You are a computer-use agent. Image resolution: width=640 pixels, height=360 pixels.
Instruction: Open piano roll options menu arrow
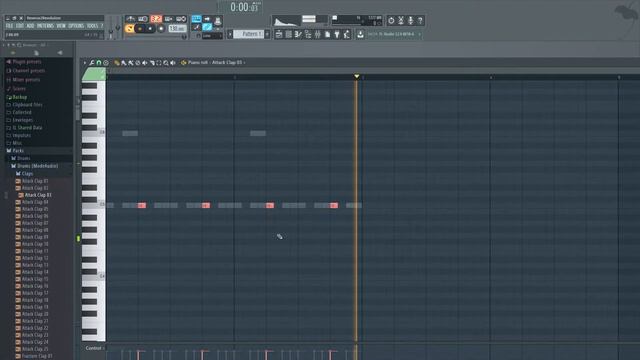(85, 62)
